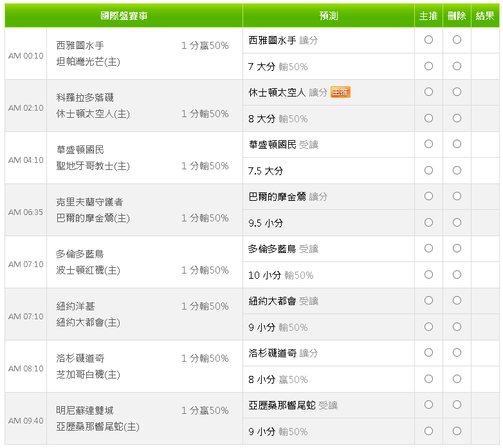Select 刪除 radio for 9.5 小分
Image resolution: width=503 pixels, height=448 pixels.
click(457, 223)
